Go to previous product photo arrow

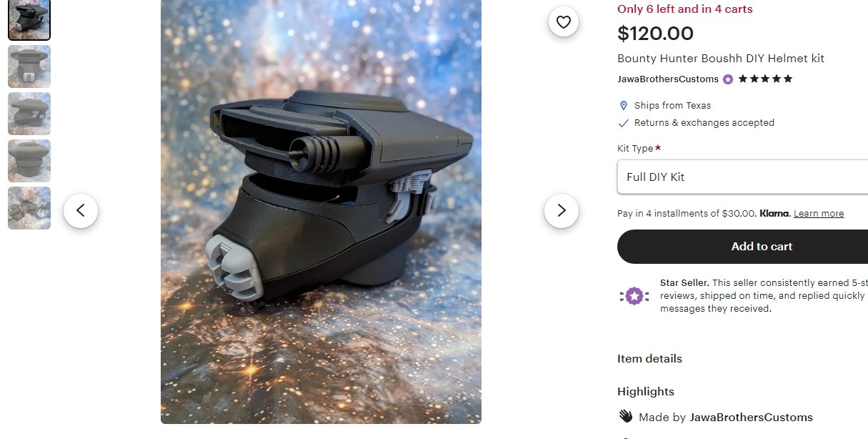81,210
